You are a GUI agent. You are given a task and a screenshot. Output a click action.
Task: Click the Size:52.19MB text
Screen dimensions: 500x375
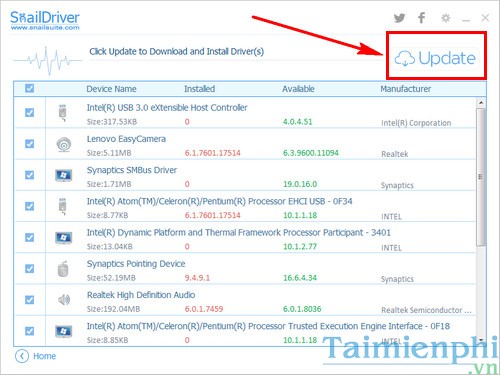[x=111, y=278]
